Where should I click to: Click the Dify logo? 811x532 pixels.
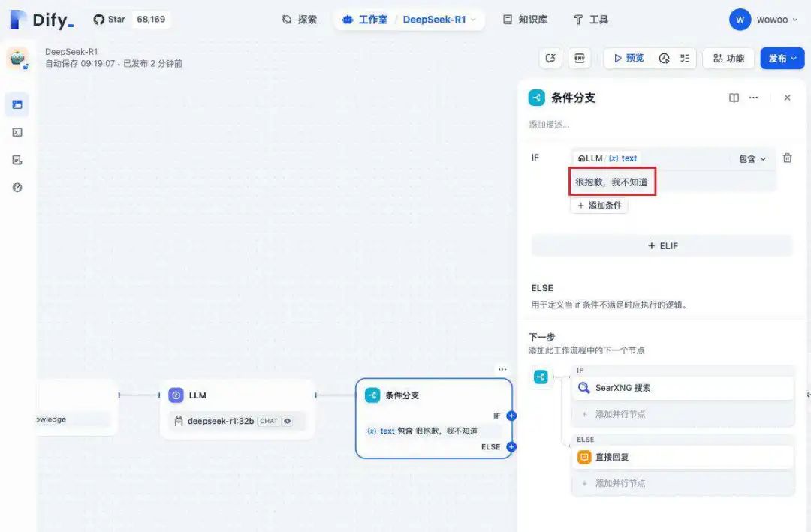(x=42, y=20)
